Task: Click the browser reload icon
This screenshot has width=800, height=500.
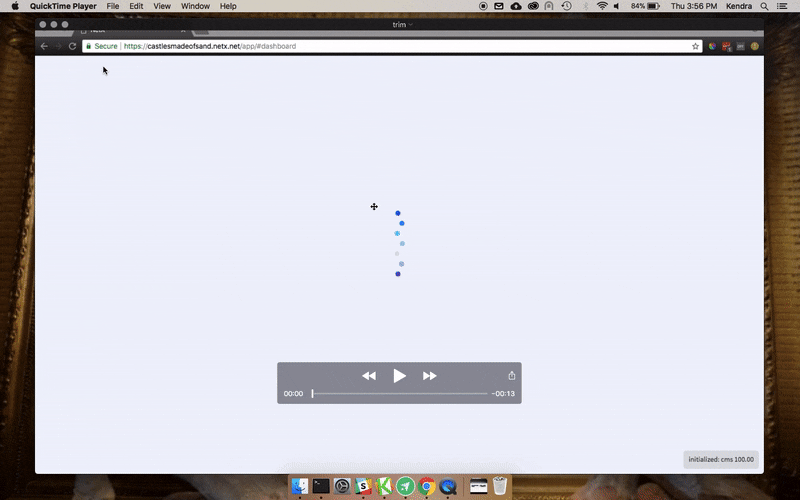Action: point(73,46)
